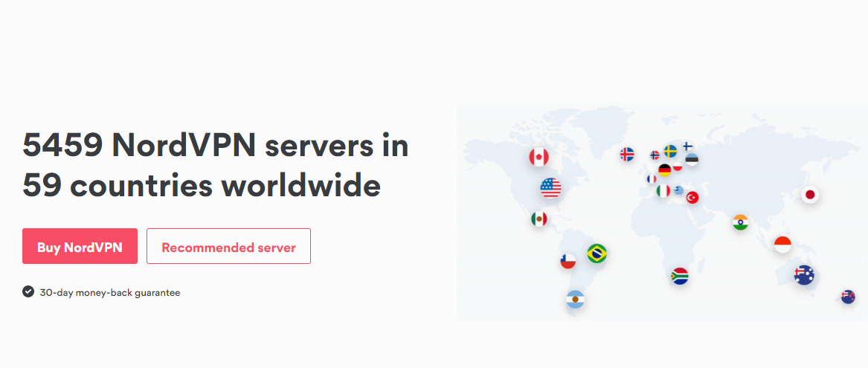The height and width of the screenshot is (368, 868).
Task: Click the Japan flag marker
Action: (810, 194)
